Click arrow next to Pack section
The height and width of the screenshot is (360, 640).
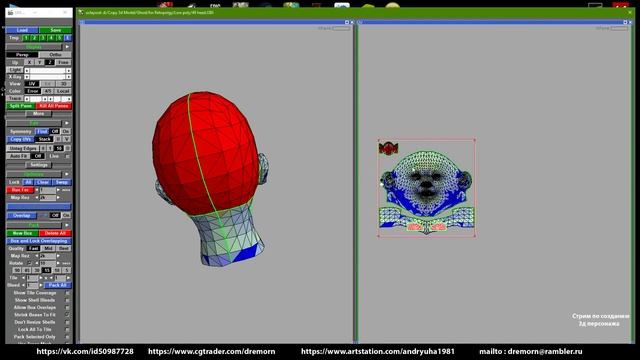coord(67,225)
